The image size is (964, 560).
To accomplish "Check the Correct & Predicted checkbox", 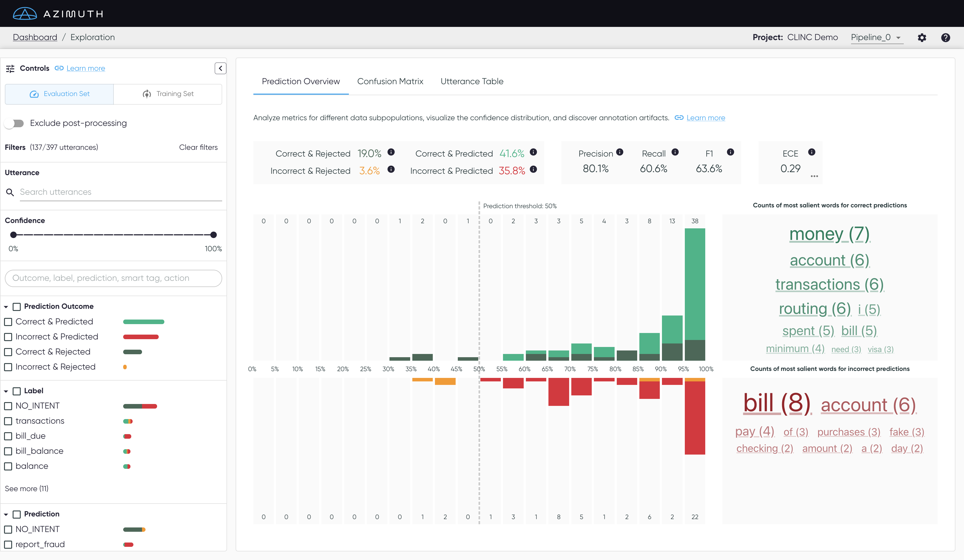I will [x=8, y=322].
